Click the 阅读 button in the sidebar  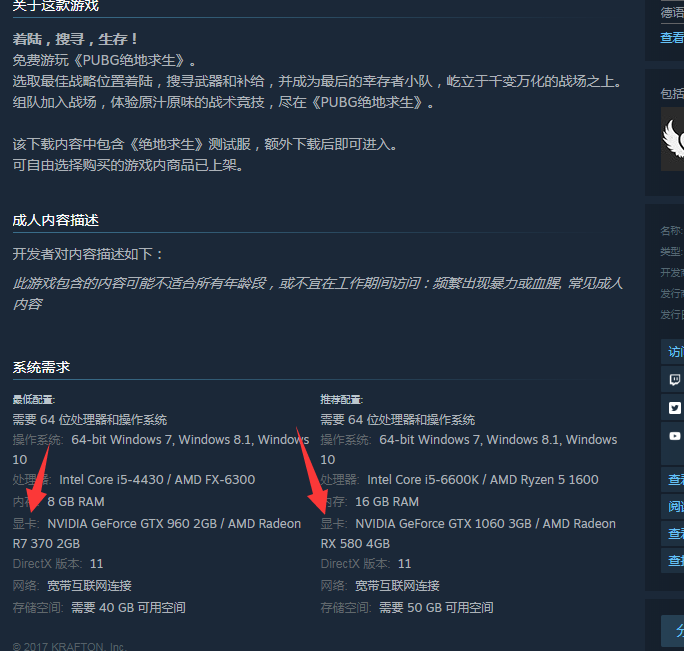pos(673,506)
